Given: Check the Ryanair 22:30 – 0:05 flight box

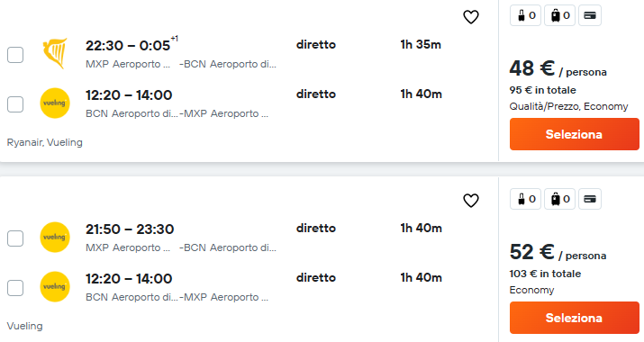Looking at the screenshot, I should (15, 55).
